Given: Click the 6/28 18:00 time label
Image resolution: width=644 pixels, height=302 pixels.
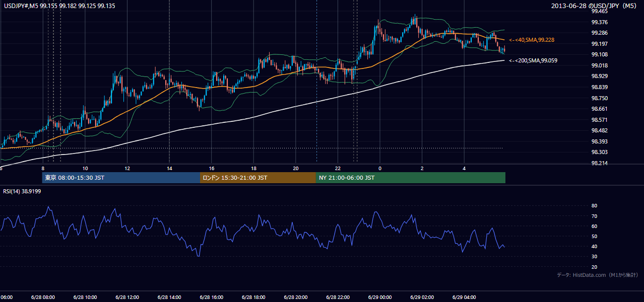Looking at the screenshot, I should coord(253,297).
